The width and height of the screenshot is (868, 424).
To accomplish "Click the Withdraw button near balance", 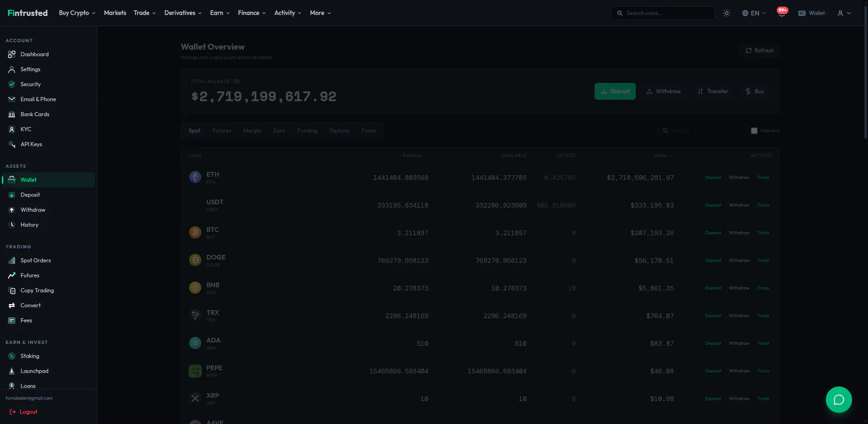I will (x=663, y=91).
